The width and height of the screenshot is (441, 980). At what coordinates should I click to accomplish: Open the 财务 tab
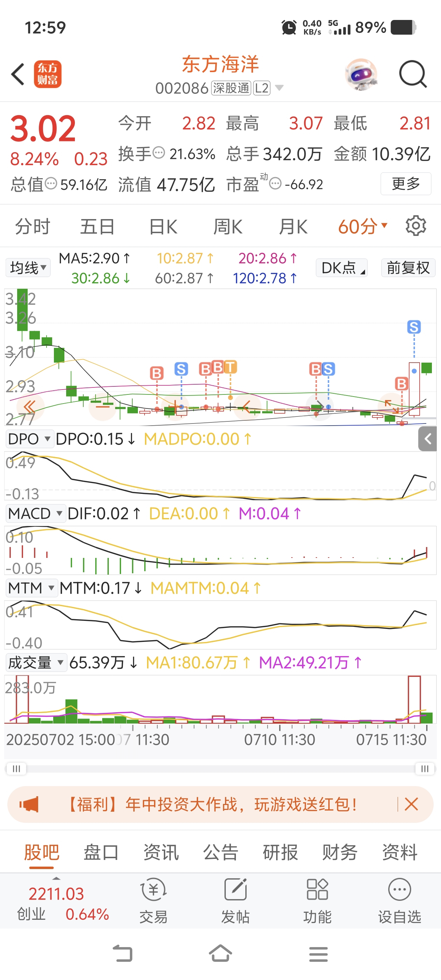[340, 852]
